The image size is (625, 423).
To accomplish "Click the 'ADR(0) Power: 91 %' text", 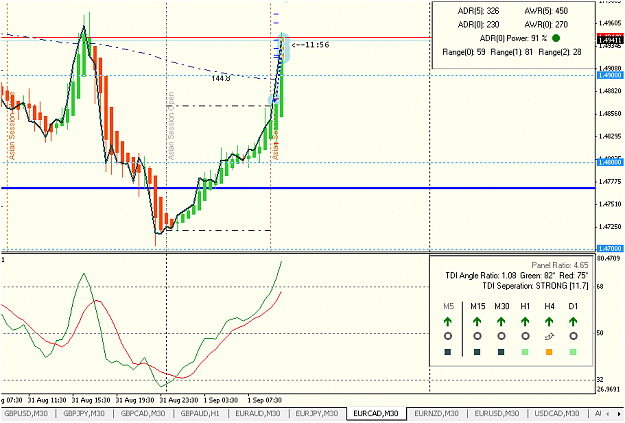I will click(513, 38).
